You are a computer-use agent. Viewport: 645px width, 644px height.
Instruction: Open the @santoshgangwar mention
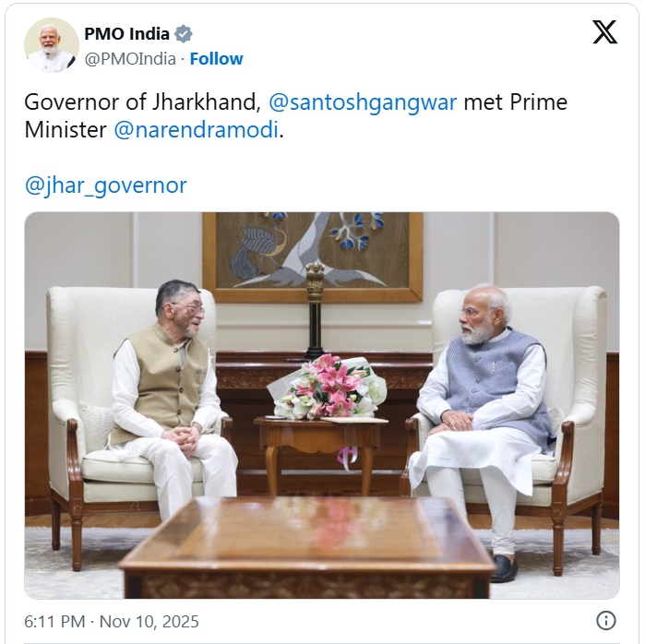coord(363,101)
